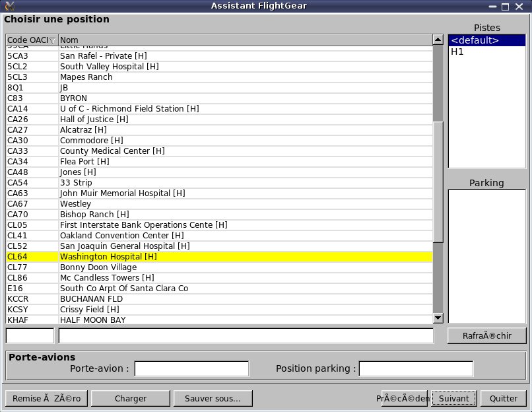The width and height of the screenshot is (532, 412).
Task: Click the list scrollbar down arrow
Action: pyautogui.click(x=438, y=318)
